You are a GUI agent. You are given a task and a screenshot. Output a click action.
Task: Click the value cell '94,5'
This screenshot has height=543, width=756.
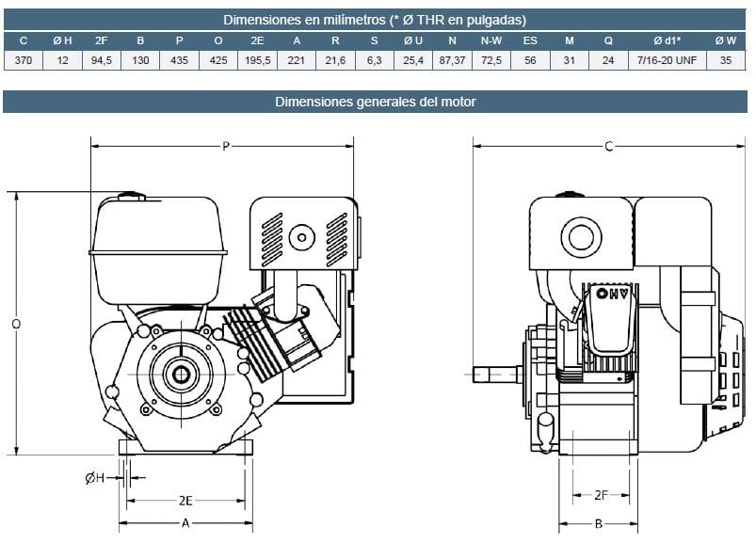(x=102, y=61)
